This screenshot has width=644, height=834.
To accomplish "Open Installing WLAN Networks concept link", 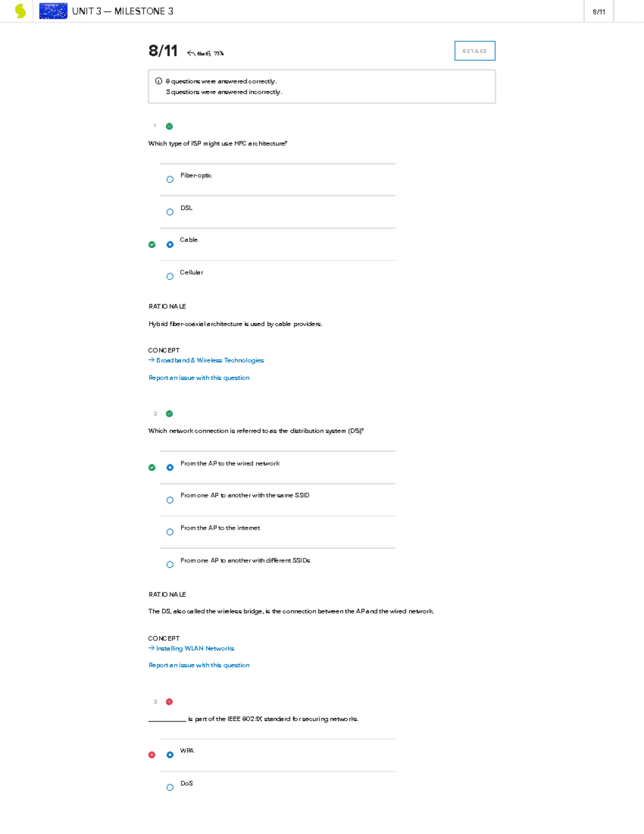I will (195, 648).
